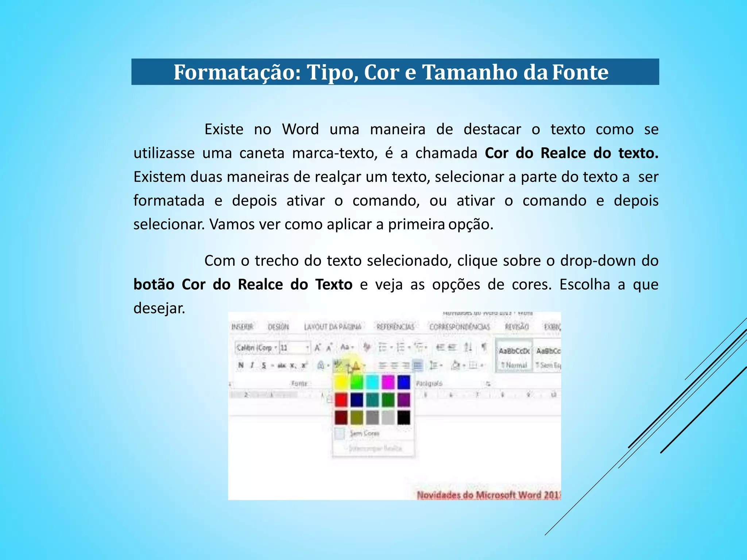Click the Center alignment icon
This screenshot has width=747, height=560.
(394, 365)
